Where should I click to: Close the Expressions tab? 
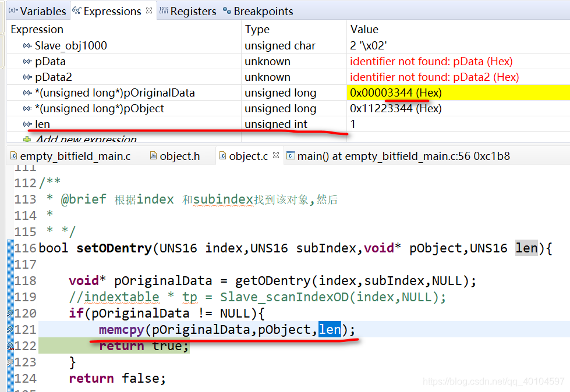[149, 10]
